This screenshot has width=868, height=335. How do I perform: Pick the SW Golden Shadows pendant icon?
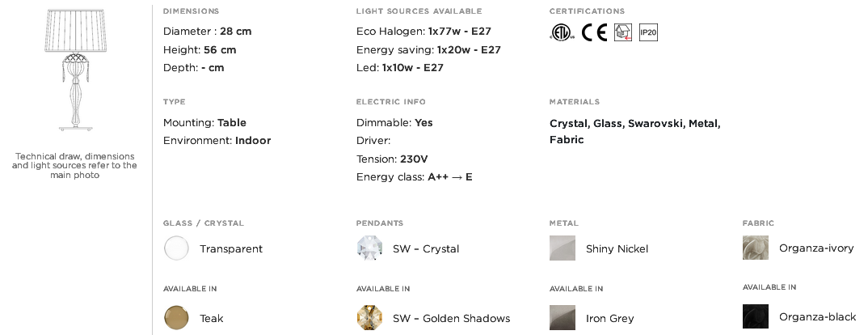tap(369, 318)
